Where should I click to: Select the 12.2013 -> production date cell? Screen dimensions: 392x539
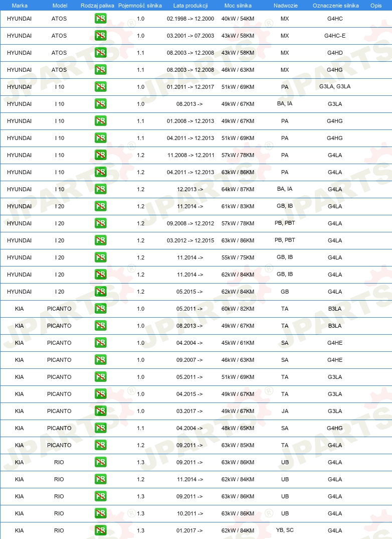tap(190, 189)
